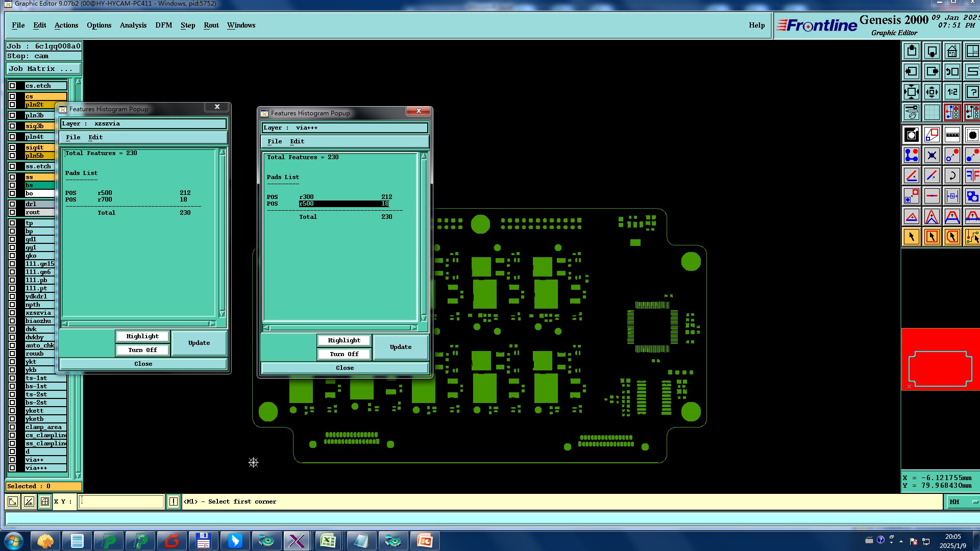This screenshot has width=980, height=551.
Task: Click the measurement ruler tool icon
Action: [x=952, y=135]
